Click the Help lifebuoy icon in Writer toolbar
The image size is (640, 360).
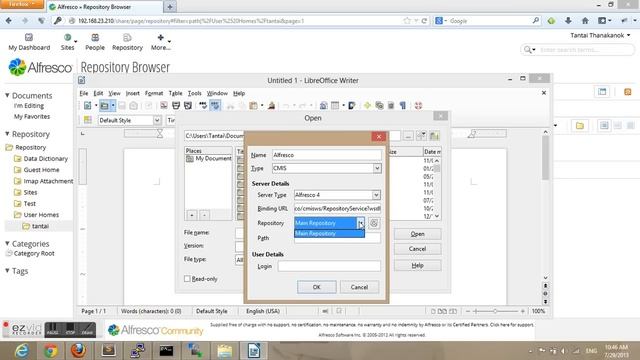click(x=418, y=106)
